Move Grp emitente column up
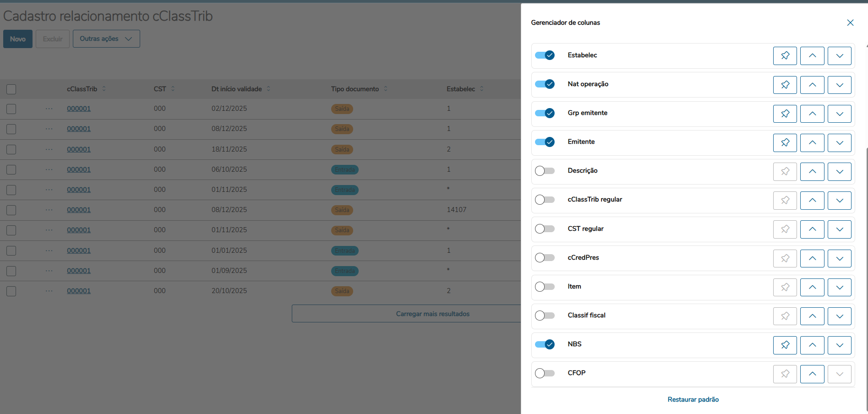Screen dimensions: 868x414 tap(812, 114)
